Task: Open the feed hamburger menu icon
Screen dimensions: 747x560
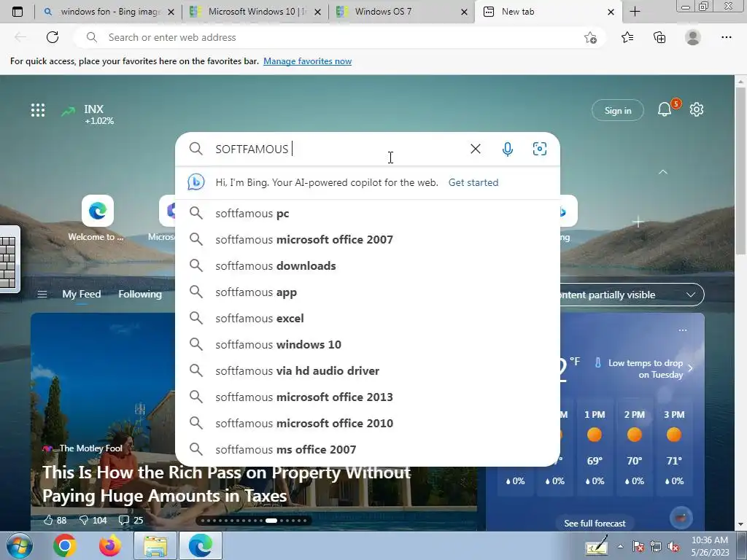Action: (42, 295)
